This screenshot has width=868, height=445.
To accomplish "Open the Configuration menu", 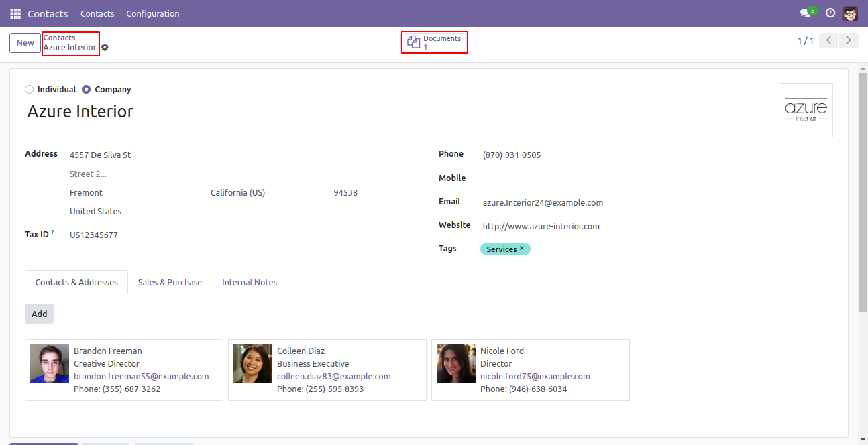I will tap(153, 13).
